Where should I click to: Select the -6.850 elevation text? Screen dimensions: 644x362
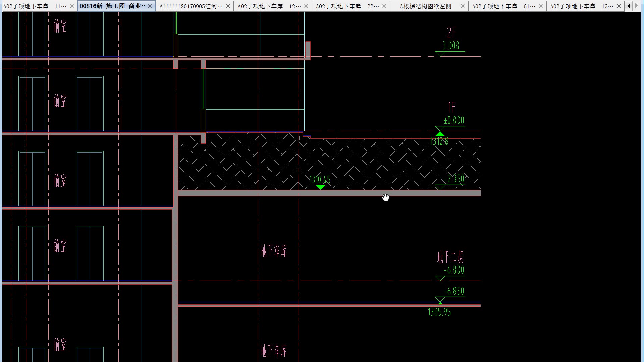(x=454, y=291)
